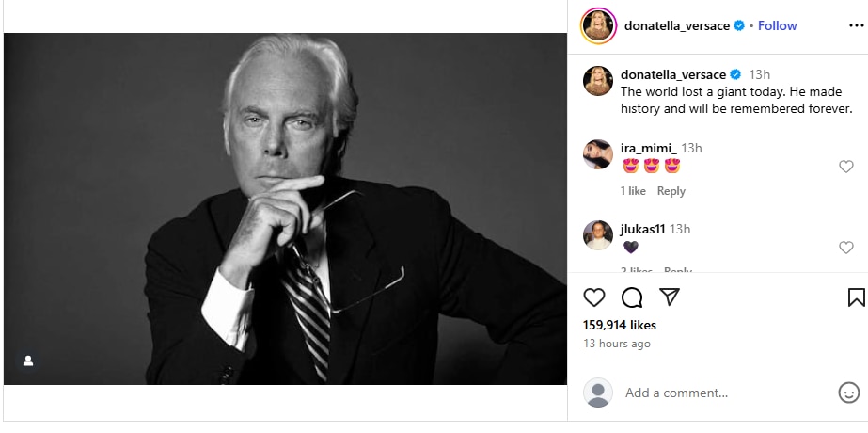
Task: Share the post via paper plane icon
Action: pyautogui.click(x=670, y=297)
